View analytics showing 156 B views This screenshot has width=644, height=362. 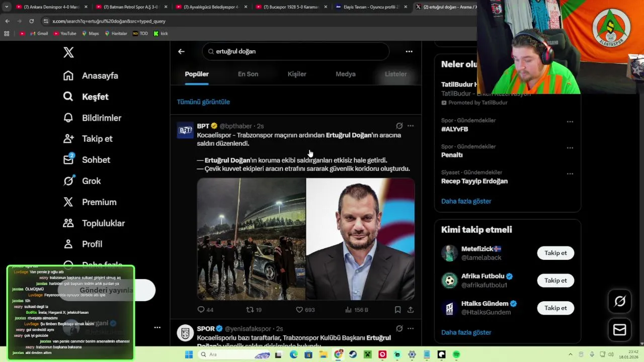click(357, 310)
